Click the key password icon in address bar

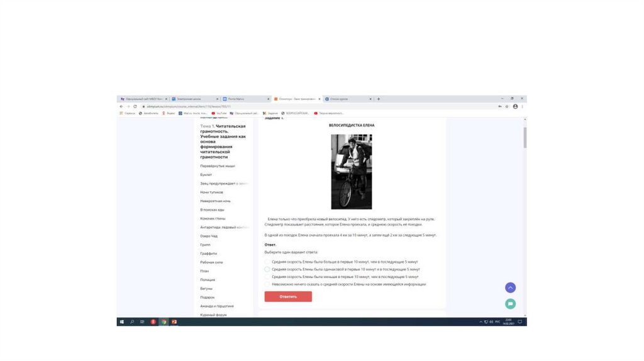pyautogui.click(x=500, y=106)
